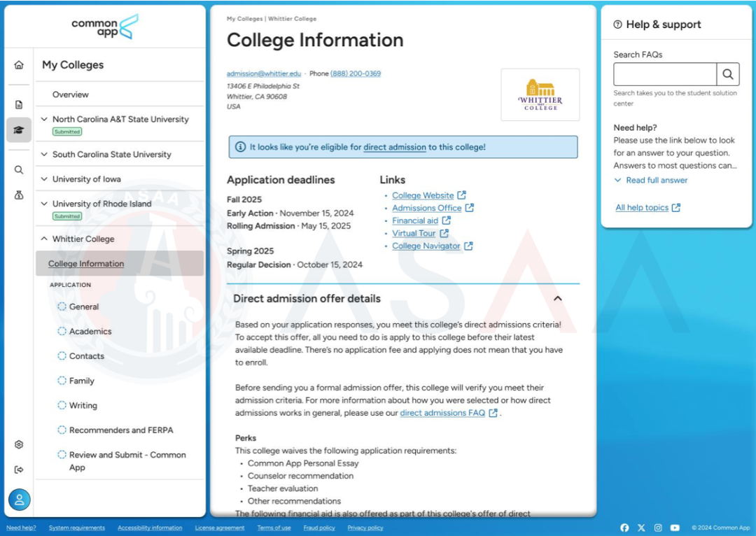The height and width of the screenshot is (536, 756).
Task: Click the external-link icon beside All help topics
Action: [x=676, y=208]
